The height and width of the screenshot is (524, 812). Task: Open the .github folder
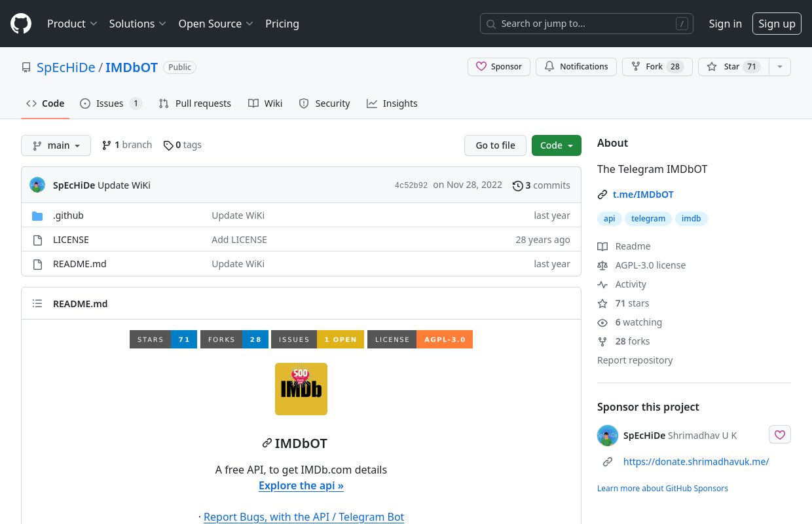click(68, 215)
